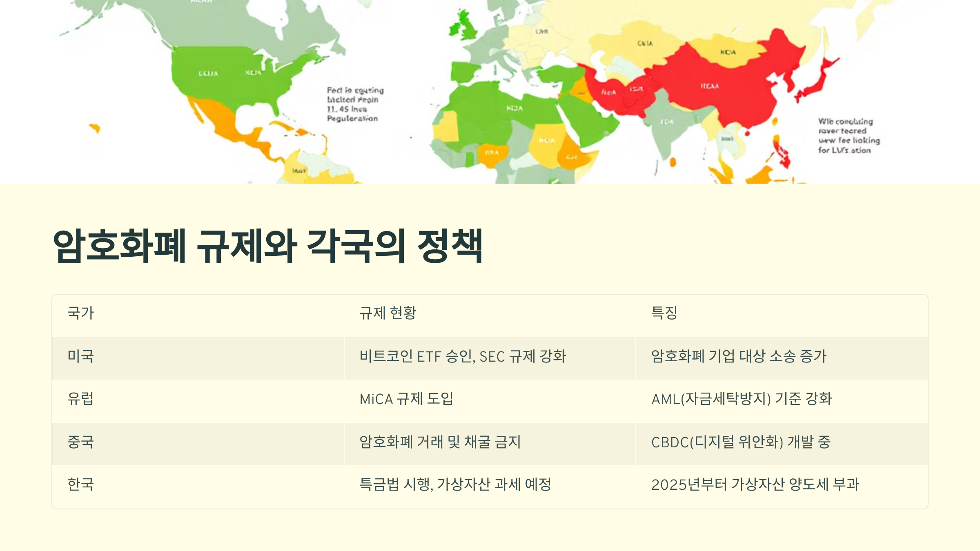980x551 pixels.
Task: Select the 규제 현황 column header
Action: point(388,313)
